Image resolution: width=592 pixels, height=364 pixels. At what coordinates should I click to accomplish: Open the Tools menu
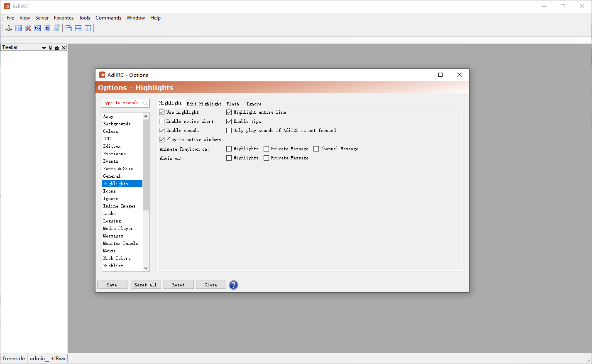tap(85, 18)
